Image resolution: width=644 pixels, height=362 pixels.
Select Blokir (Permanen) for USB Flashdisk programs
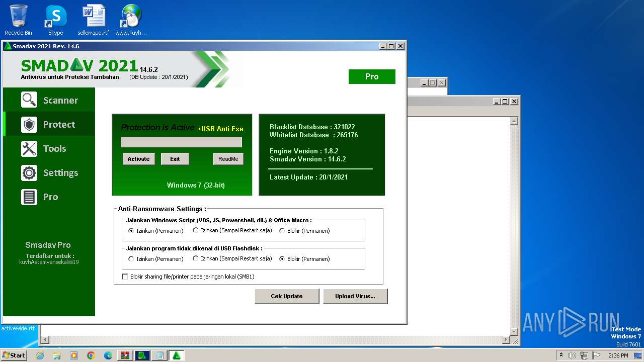click(x=282, y=259)
